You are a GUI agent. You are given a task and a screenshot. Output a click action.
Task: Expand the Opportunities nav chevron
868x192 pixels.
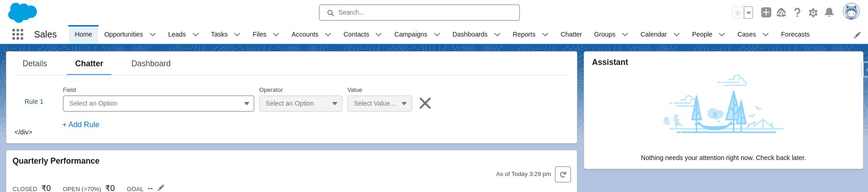(x=153, y=34)
